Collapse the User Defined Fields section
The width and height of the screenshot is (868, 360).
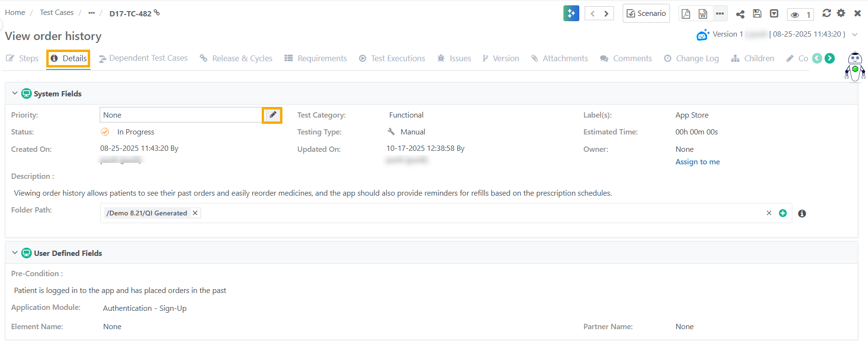point(14,253)
